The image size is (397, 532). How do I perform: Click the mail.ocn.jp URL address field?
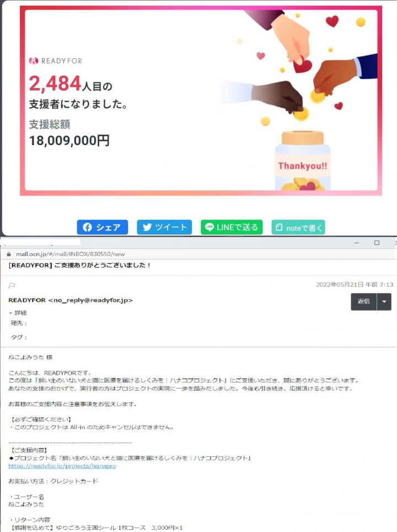coord(70,254)
